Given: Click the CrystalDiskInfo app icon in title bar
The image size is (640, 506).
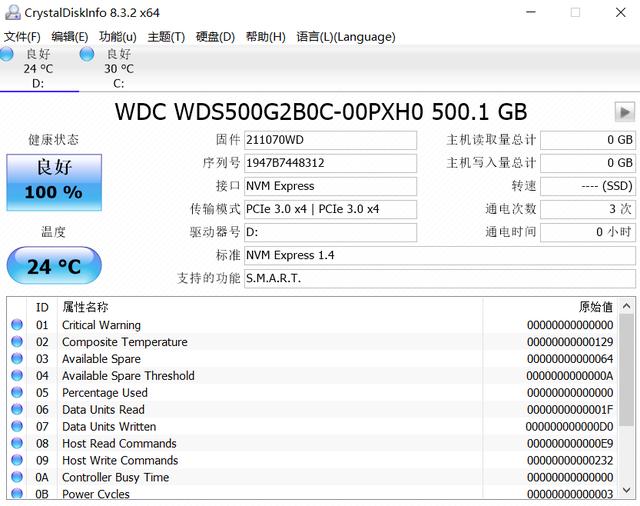Looking at the screenshot, I should [12, 12].
